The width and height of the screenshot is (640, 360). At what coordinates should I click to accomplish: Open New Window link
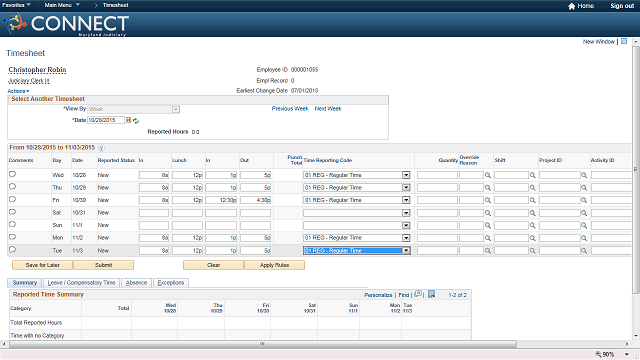tap(598, 42)
